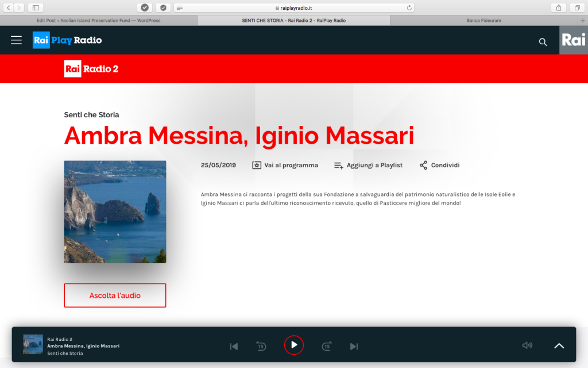Click the shield extension icon in toolbar
Image resolution: width=588 pixels, height=368 pixels.
tap(163, 7)
